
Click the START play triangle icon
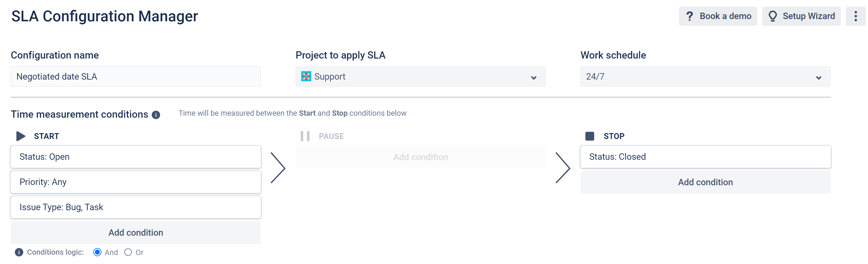(x=20, y=136)
